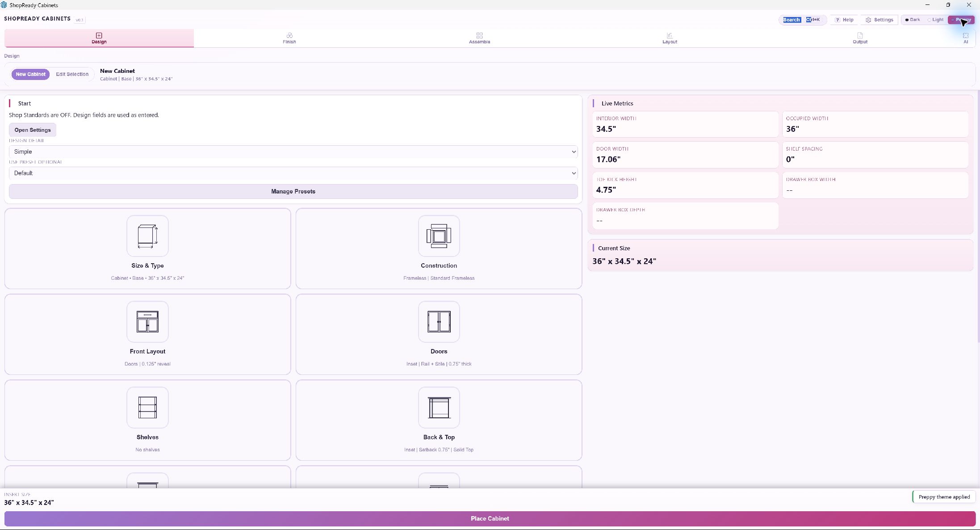Select the Preppy theme option
Screen dimensions: 980x530
tap(961, 20)
